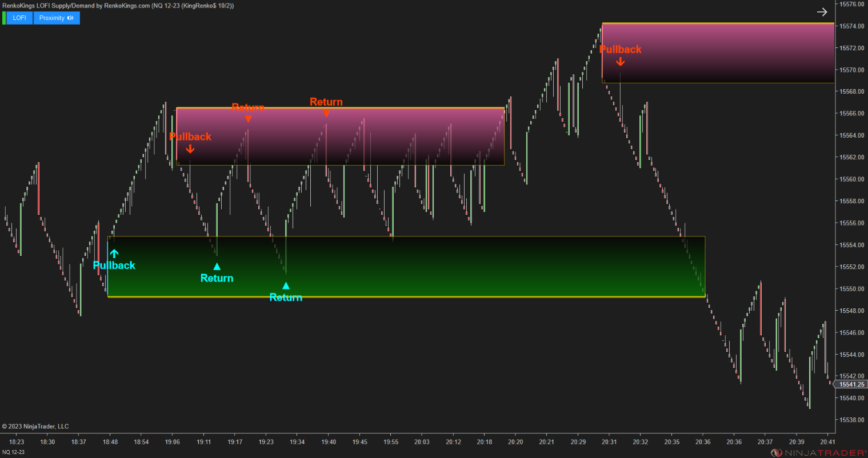Click the cyan Pullback up arrow near the demand zone
This screenshot has height=458, width=868.
click(114, 253)
